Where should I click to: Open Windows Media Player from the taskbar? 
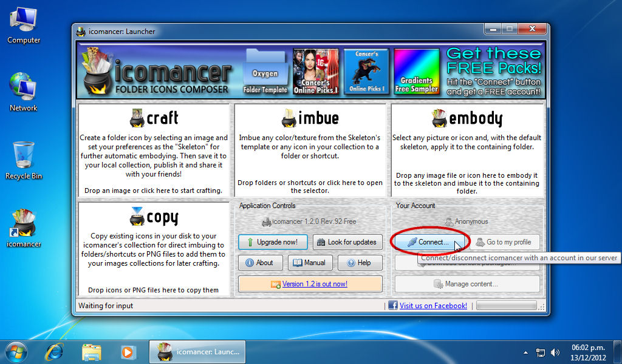click(128, 352)
